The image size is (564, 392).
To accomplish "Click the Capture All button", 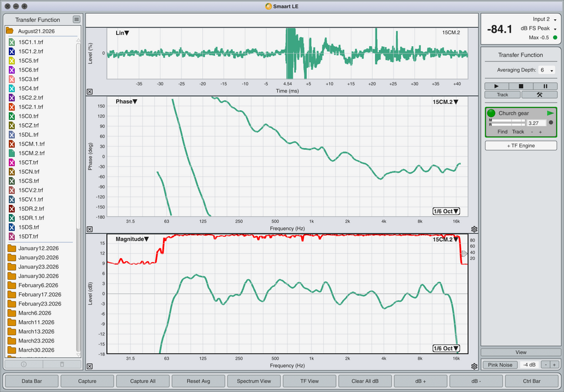I will click(x=143, y=381).
